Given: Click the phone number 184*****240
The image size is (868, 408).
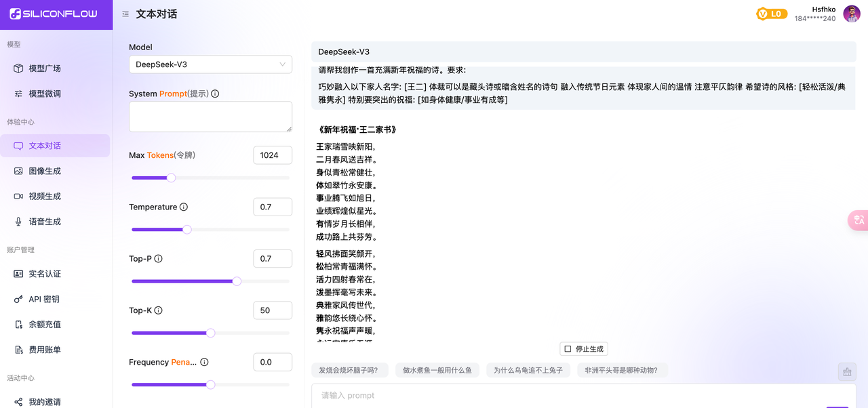Looking at the screenshot, I should [x=815, y=19].
